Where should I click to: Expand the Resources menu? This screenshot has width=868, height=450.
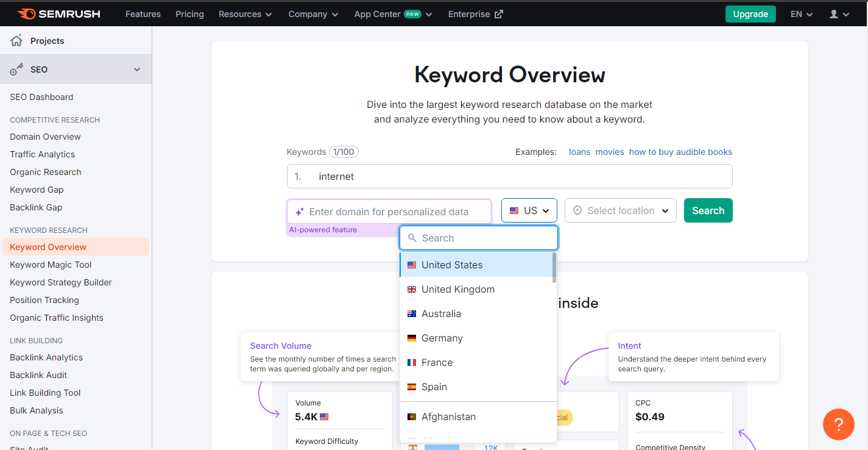245,14
